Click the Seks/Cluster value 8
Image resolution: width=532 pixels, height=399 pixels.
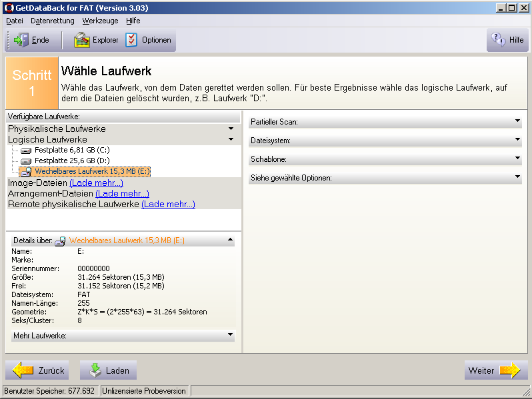click(x=80, y=320)
